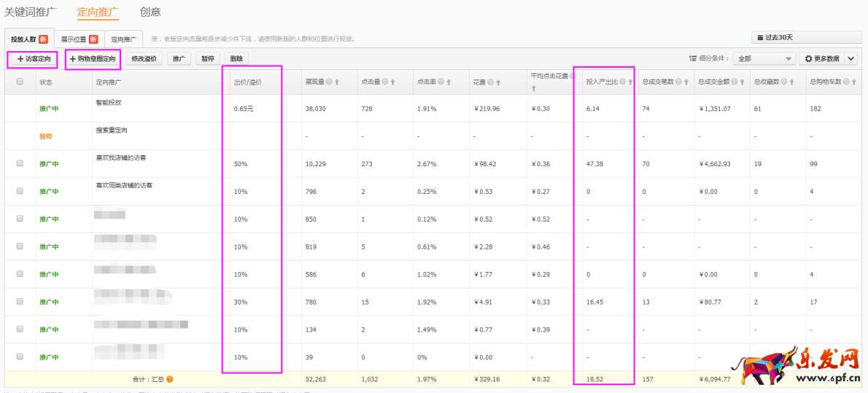
Task: Switch to the 展示位置 tab
Action: point(78,39)
